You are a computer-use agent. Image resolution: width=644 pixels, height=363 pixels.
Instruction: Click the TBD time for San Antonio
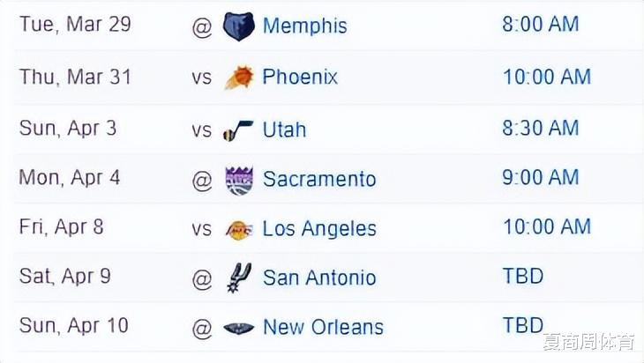click(x=523, y=276)
